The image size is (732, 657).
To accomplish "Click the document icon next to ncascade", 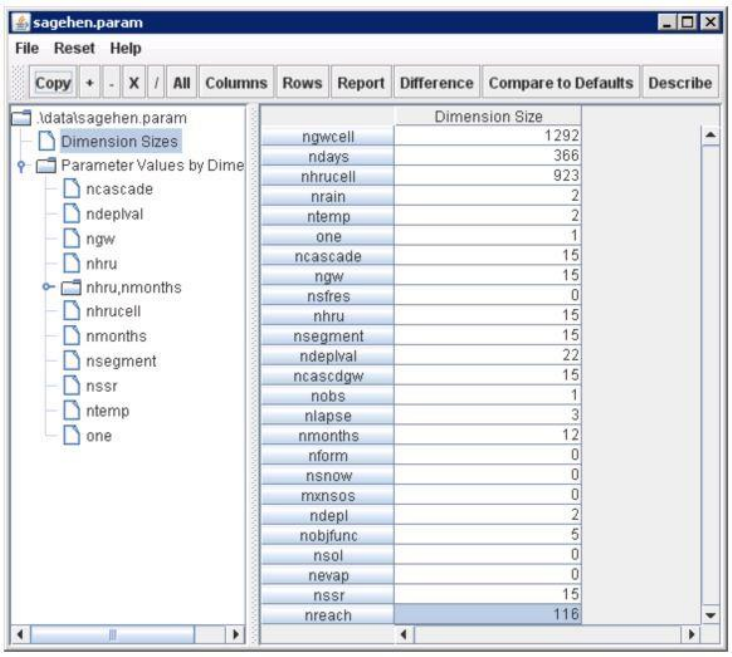I will click(x=71, y=189).
